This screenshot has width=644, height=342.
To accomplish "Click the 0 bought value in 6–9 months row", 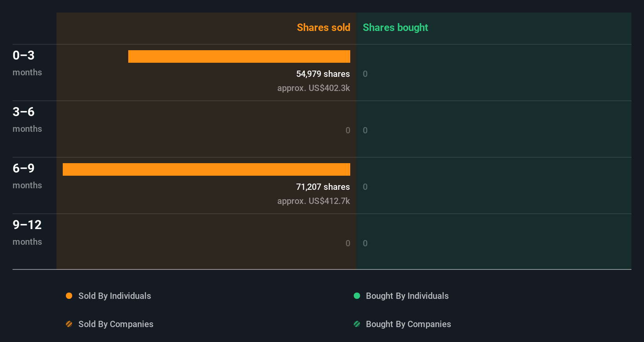I will (365, 187).
